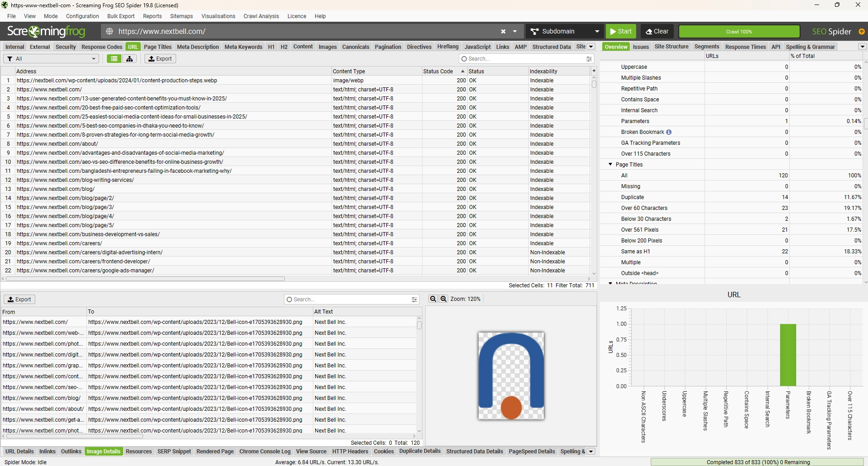
Task: Switch to tree view icon
Action: [x=129, y=59]
